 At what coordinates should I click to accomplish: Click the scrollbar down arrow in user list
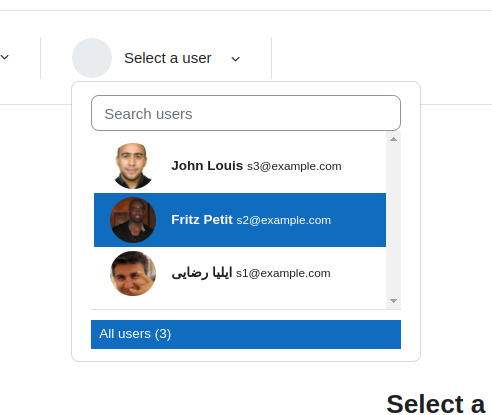393,301
